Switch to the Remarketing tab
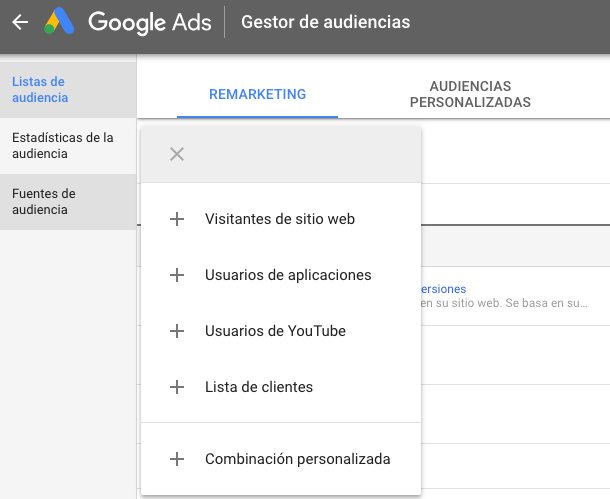 258,94
